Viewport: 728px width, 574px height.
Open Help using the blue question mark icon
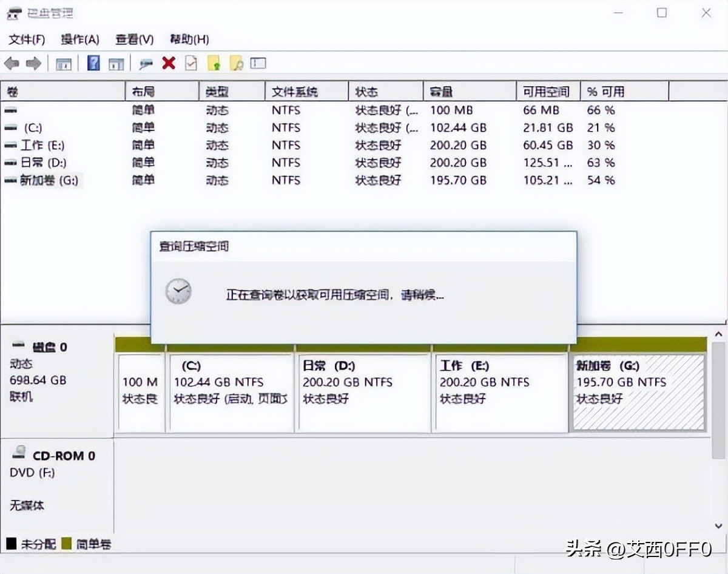(x=93, y=63)
